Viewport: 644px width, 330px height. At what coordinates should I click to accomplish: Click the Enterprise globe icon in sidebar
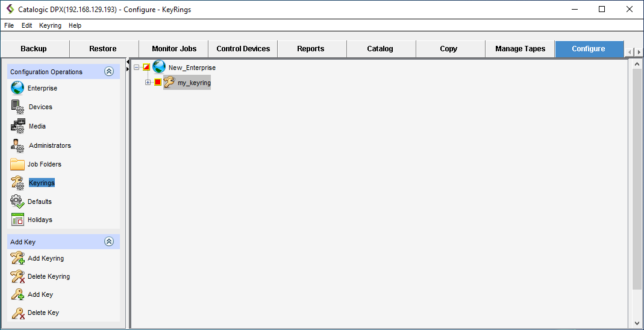[x=17, y=88]
